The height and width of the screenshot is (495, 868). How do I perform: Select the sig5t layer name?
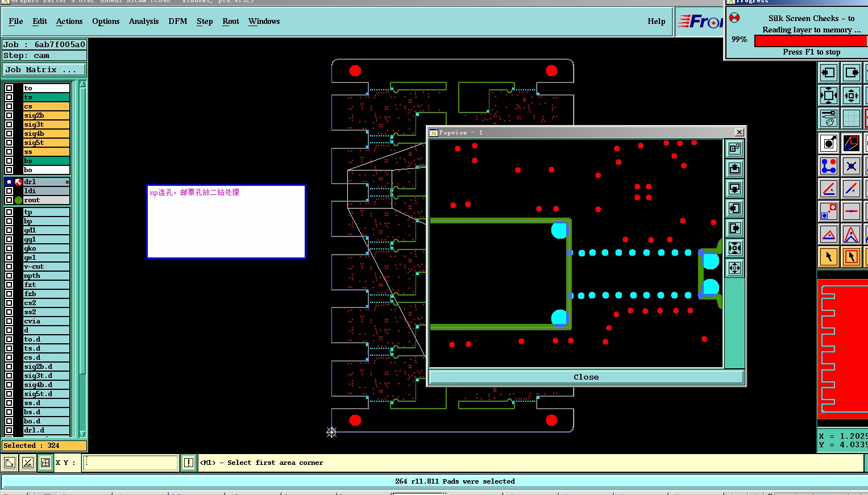point(46,143)
